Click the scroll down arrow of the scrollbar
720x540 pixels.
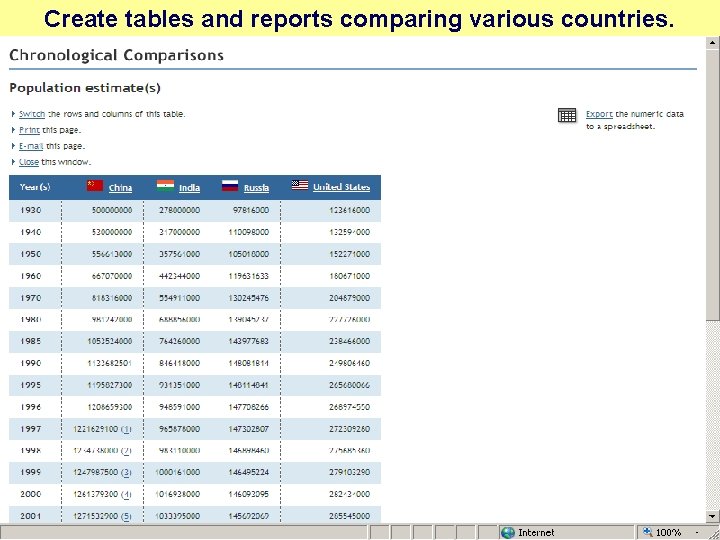[712, 516]
